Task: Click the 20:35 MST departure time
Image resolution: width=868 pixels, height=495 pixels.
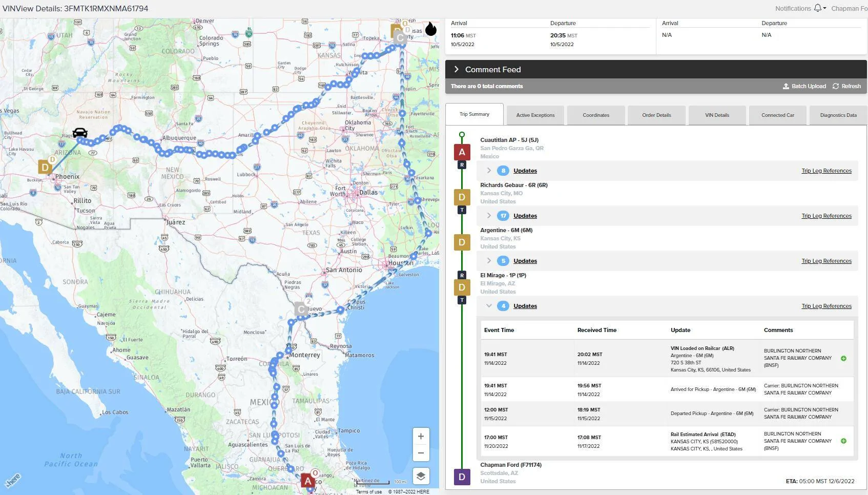Action: coord(564,35)
